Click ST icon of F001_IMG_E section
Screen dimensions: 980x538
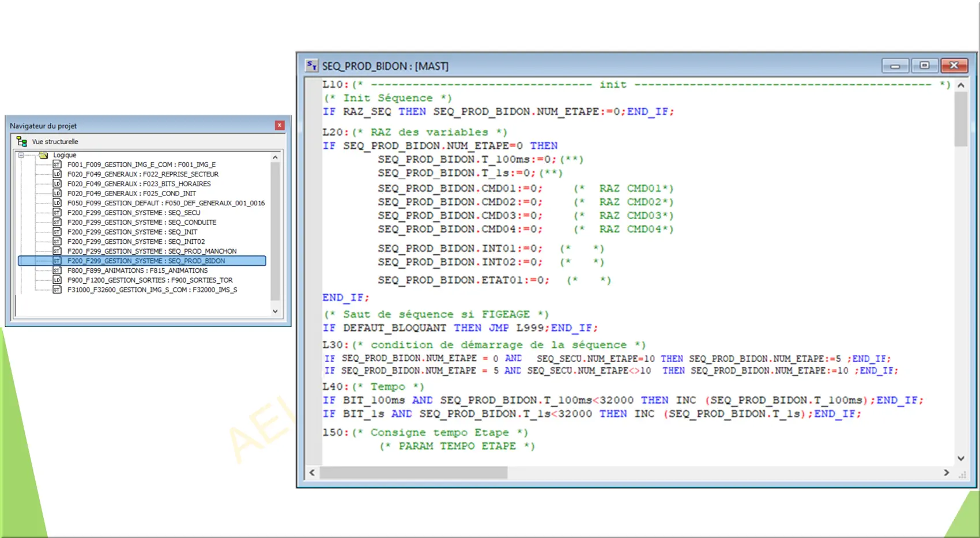pyautogui.click(x=57, y=164)
